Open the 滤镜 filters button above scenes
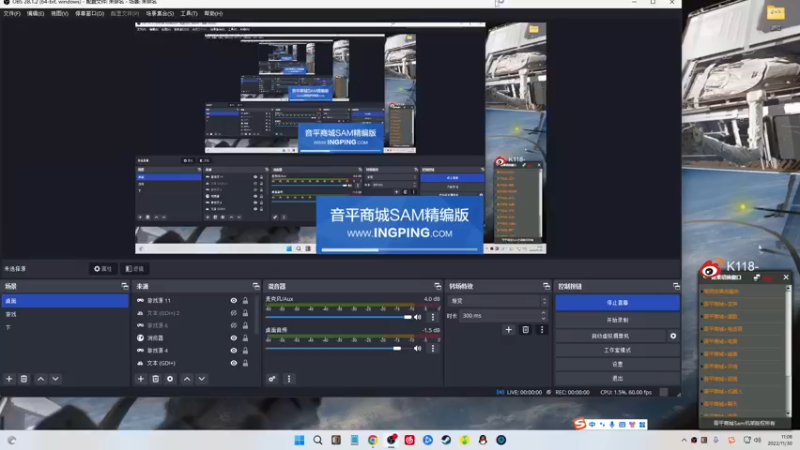 click(x=135, y=269)
